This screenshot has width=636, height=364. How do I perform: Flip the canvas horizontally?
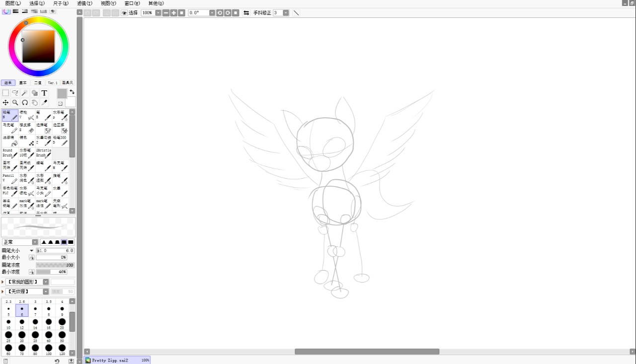(246, 13)
